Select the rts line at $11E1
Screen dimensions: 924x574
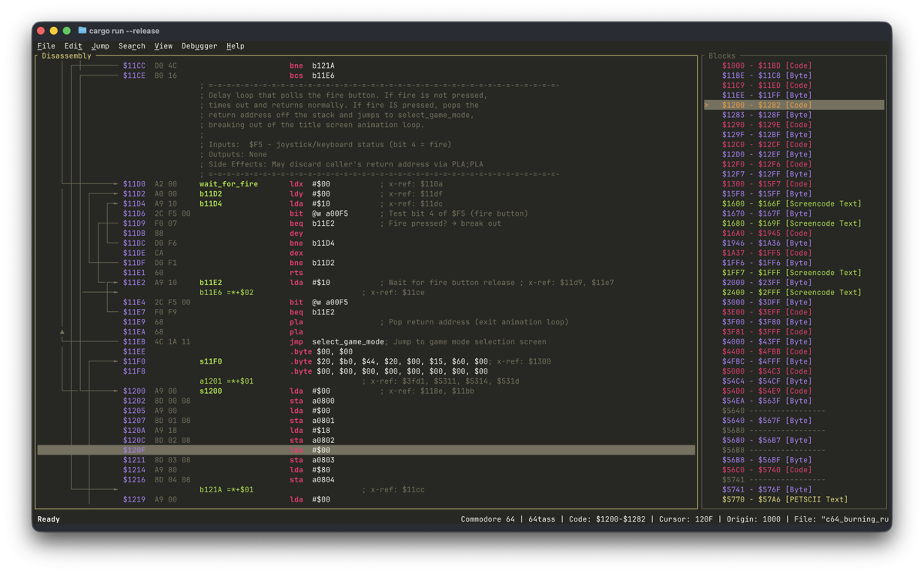(x=366, y=273)
